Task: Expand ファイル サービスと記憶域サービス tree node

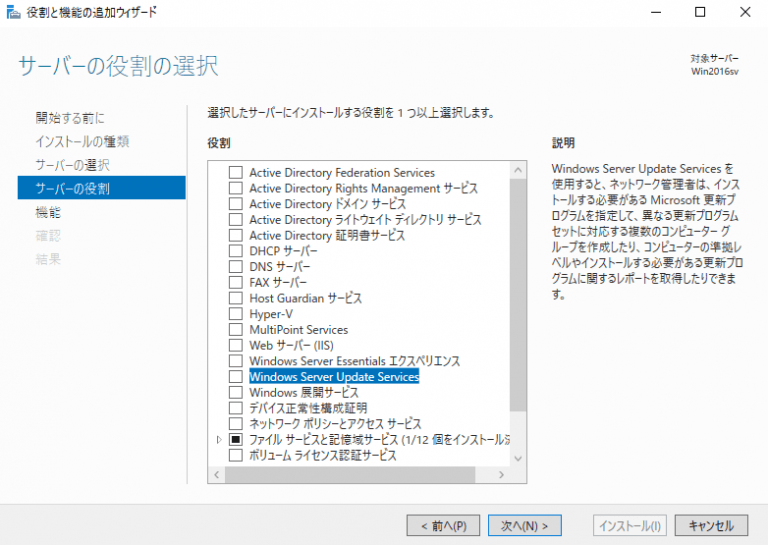Action: coord(219,439)
